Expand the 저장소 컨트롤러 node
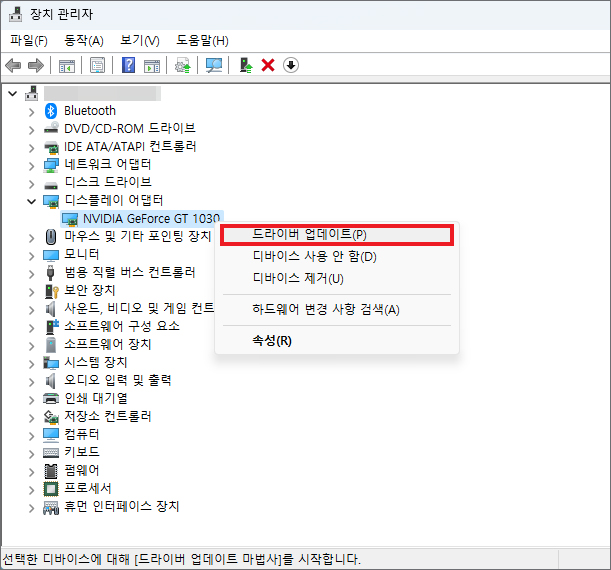611x570 pixels. tap(32, 418)
